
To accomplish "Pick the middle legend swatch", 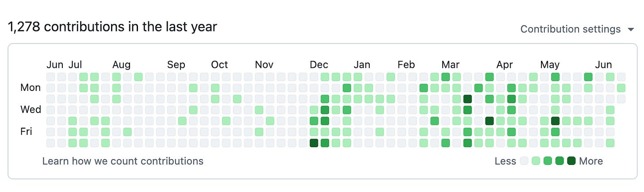I will [548, 161].
